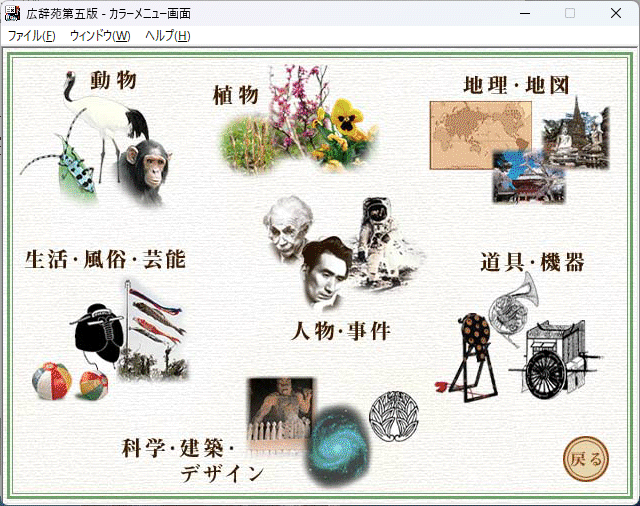The width and height of the screenshot is (640, 506).
Task: Click the world map thumbnail
Action: tap(469, 135)
